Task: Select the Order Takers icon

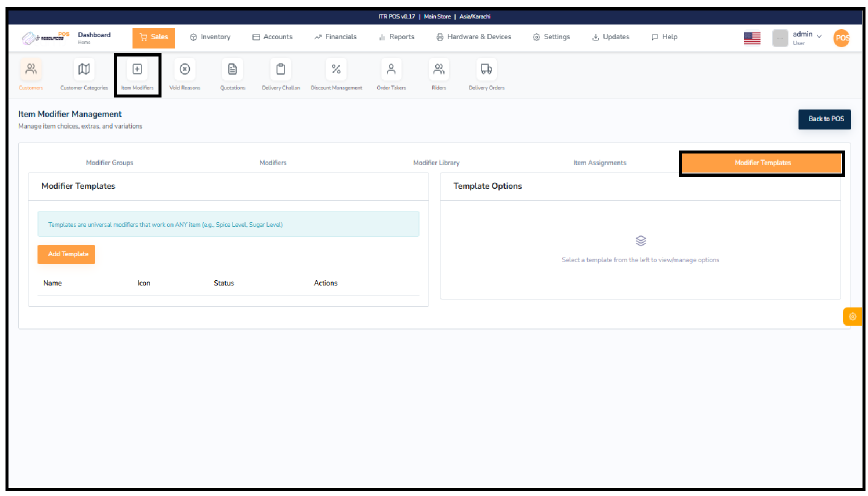Action: 391,69
